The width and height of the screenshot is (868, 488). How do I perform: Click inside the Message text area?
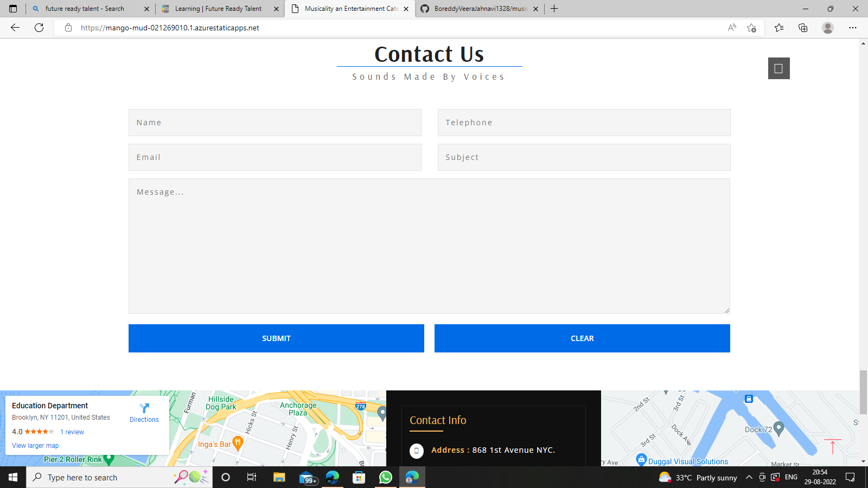(429, 244)
